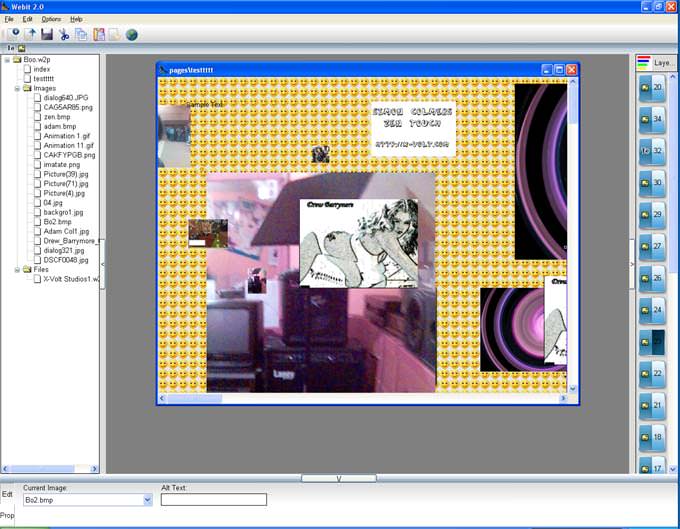Open the File menu
Screen dimensions: 680x529
[x=9, y=19]
